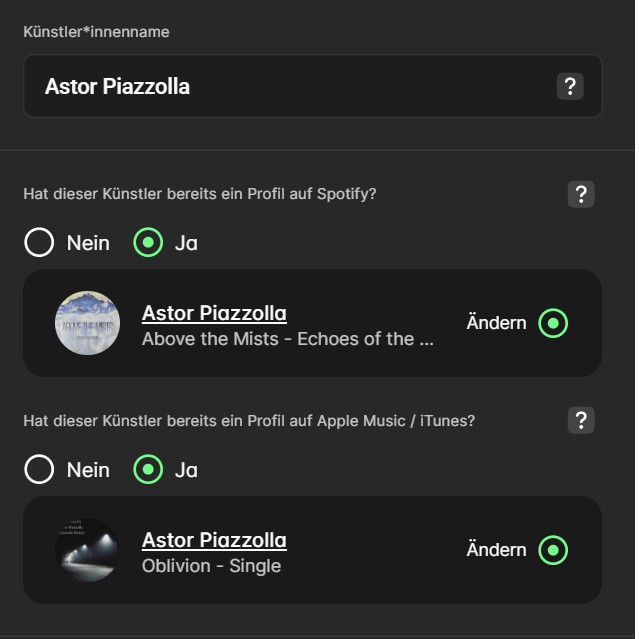Image resolution: width=639 pixels, height=639 pixels.
Task: Click the Apple Music / iTunes question text
Action: (249, 420)
